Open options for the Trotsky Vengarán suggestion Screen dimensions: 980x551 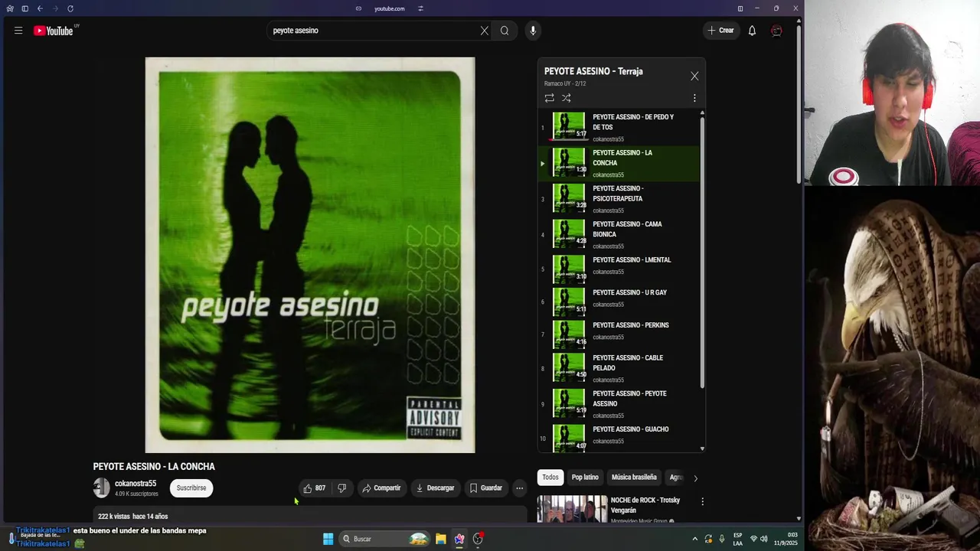(x=702, y=502)
